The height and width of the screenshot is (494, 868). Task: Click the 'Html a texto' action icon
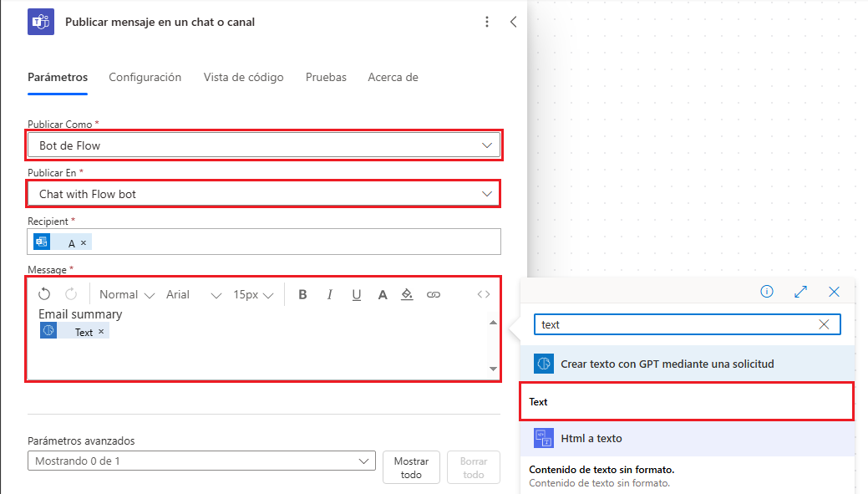click(x=544, y=438)
